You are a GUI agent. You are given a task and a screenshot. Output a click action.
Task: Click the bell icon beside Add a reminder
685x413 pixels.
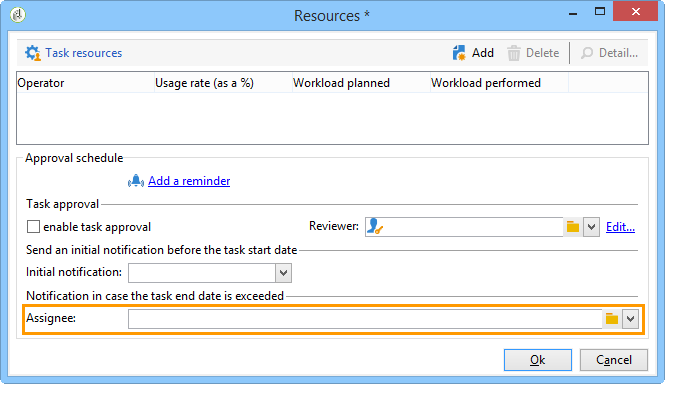tap(136, 180)
